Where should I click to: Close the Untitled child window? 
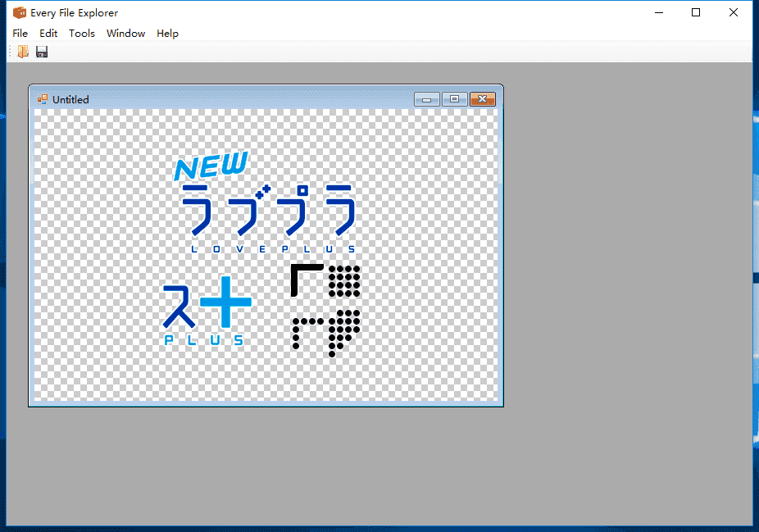[483, 99]
